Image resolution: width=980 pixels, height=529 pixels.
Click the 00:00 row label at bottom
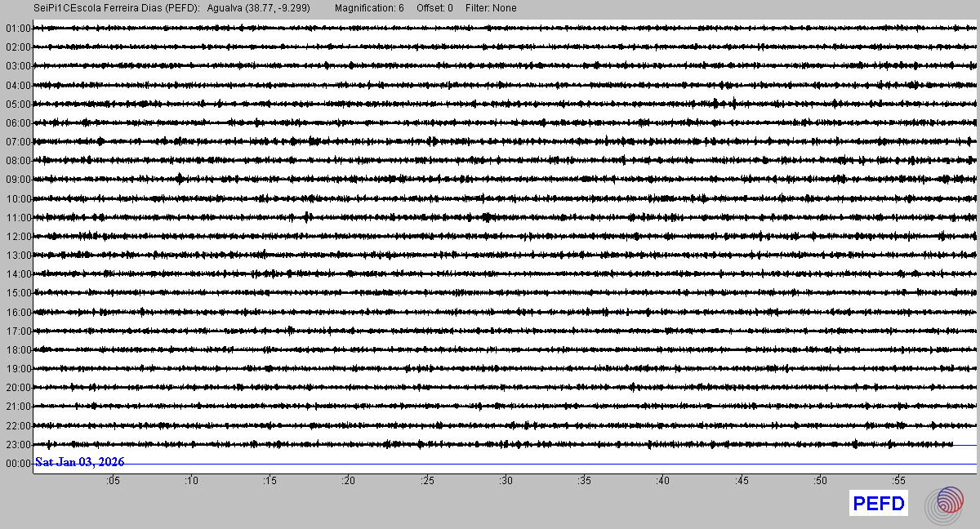(17, 464)
